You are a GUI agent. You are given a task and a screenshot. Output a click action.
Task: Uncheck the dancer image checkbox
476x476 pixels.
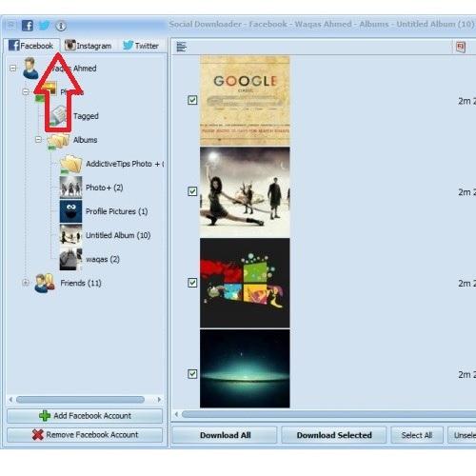(192, 191)
